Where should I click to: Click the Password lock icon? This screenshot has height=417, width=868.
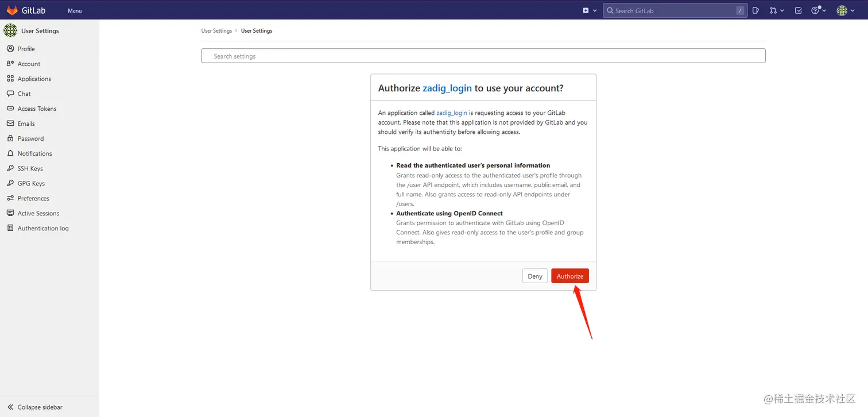10,138
